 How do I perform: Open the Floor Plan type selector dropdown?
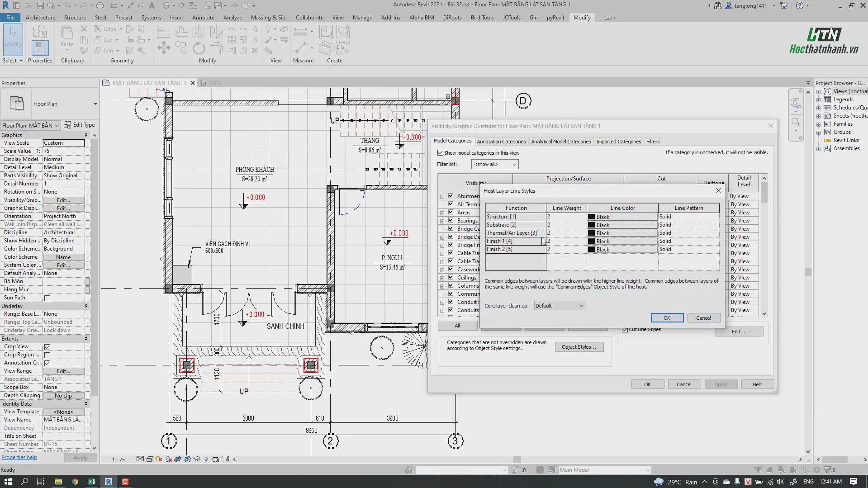(50, 104)
